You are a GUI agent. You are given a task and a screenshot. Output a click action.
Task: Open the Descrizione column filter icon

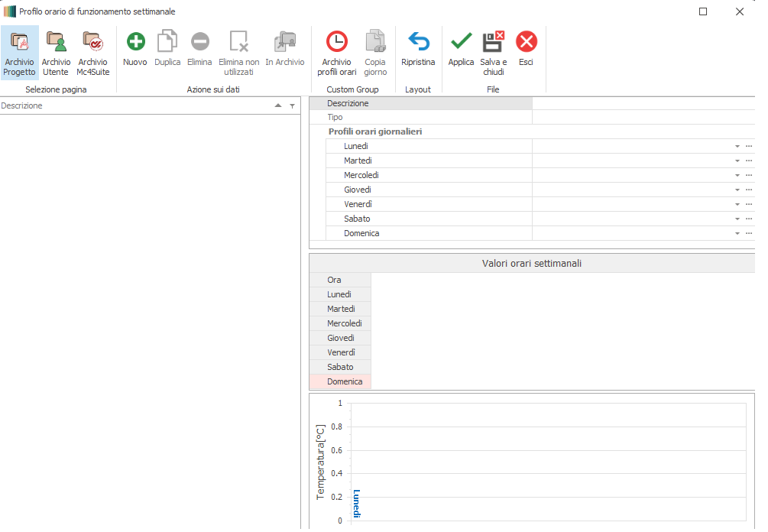292,106
